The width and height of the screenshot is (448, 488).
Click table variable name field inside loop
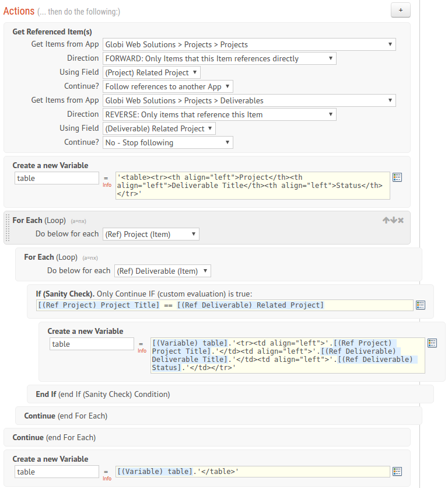(x=92, y=344)
